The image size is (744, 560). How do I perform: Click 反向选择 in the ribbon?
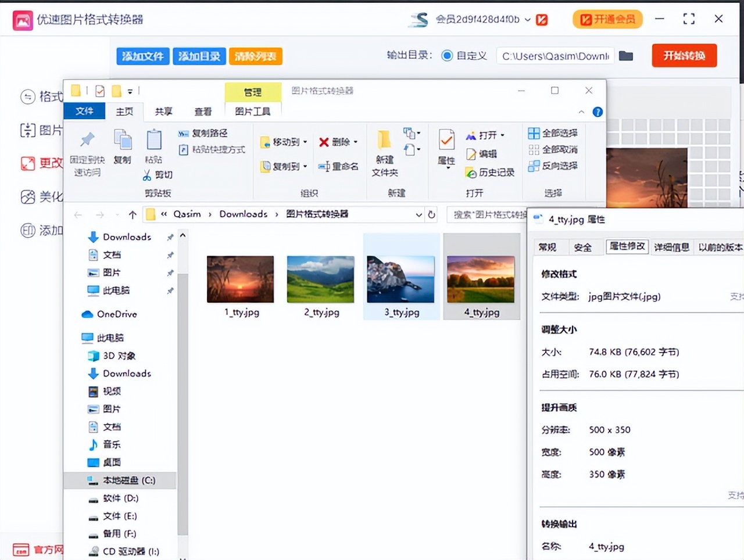point(553,166)
